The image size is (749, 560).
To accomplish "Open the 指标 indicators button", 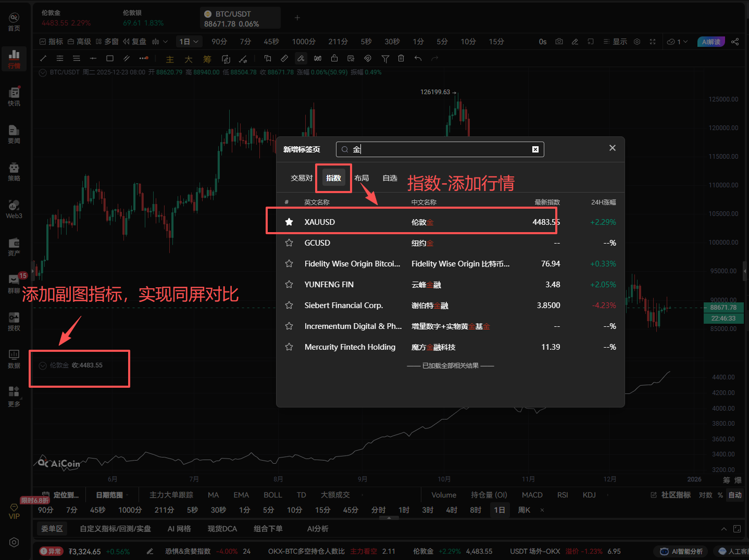I will click(x=51, y=42).
